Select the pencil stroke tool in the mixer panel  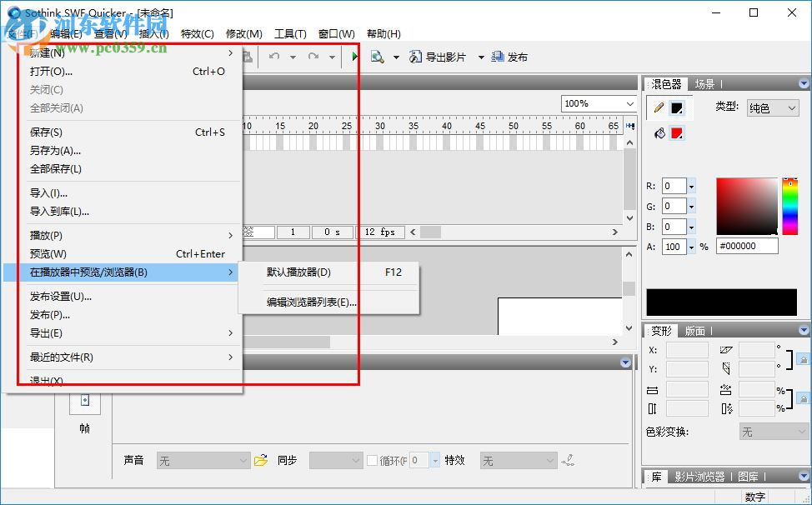(658, 108)
